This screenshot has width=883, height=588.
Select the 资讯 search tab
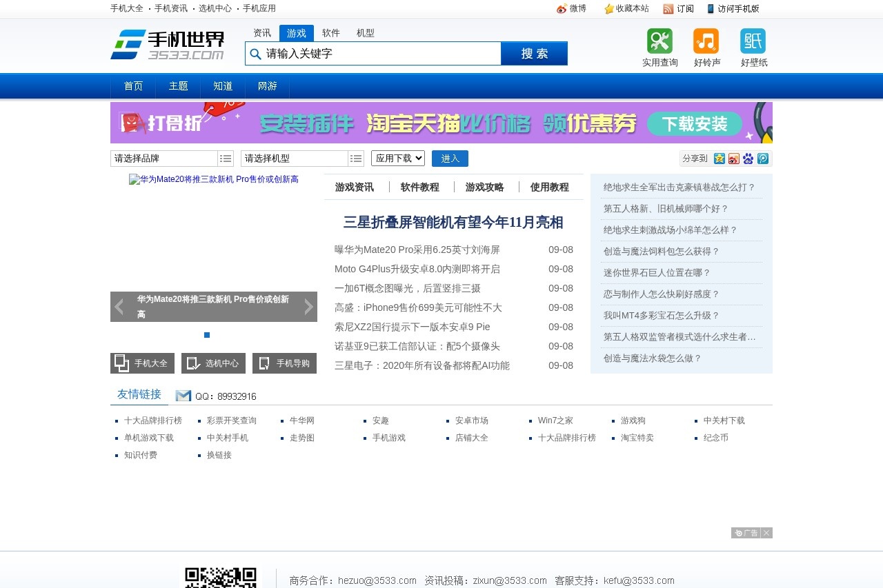click(x=262, y=33)
